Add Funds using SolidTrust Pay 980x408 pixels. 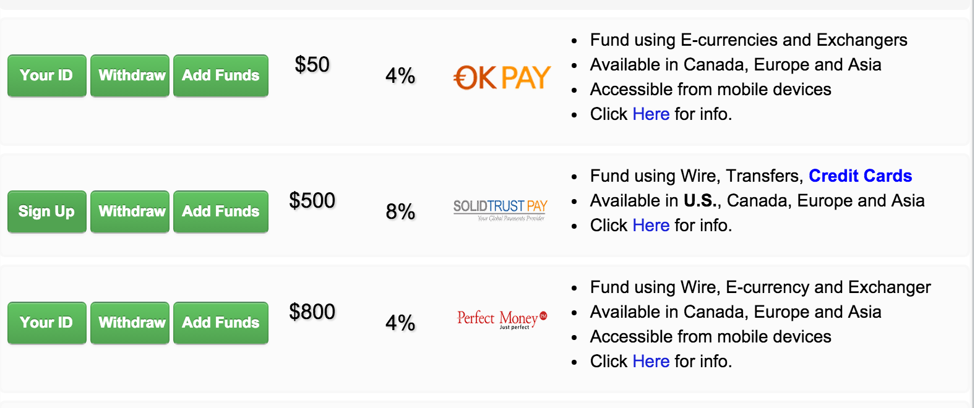coord(220,211)
